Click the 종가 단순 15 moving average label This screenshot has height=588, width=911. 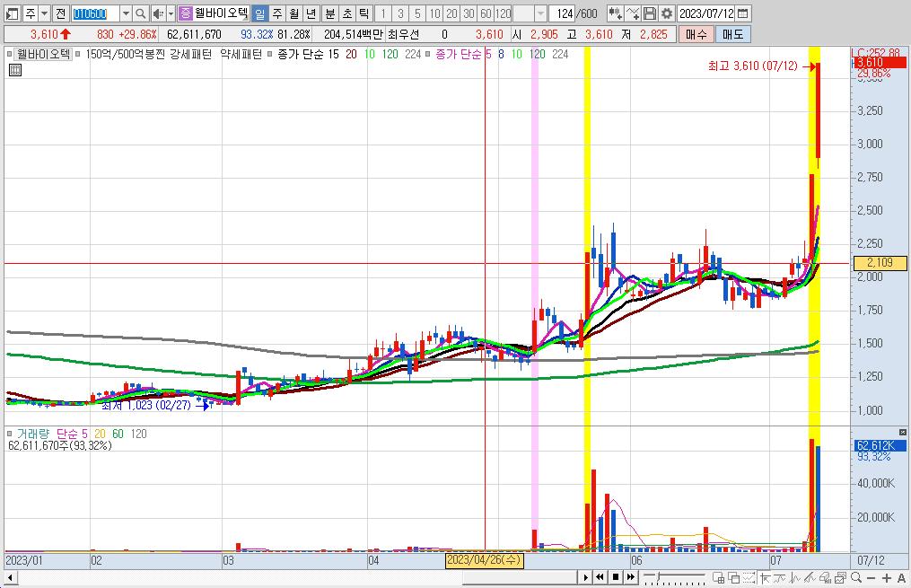pyautogui.click(x=308, y=54)
